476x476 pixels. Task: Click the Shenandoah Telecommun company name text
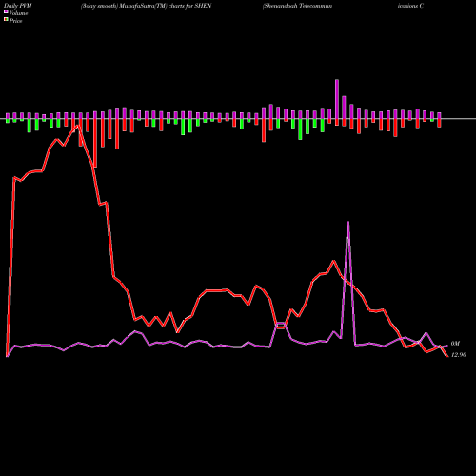tap(297, 6)
